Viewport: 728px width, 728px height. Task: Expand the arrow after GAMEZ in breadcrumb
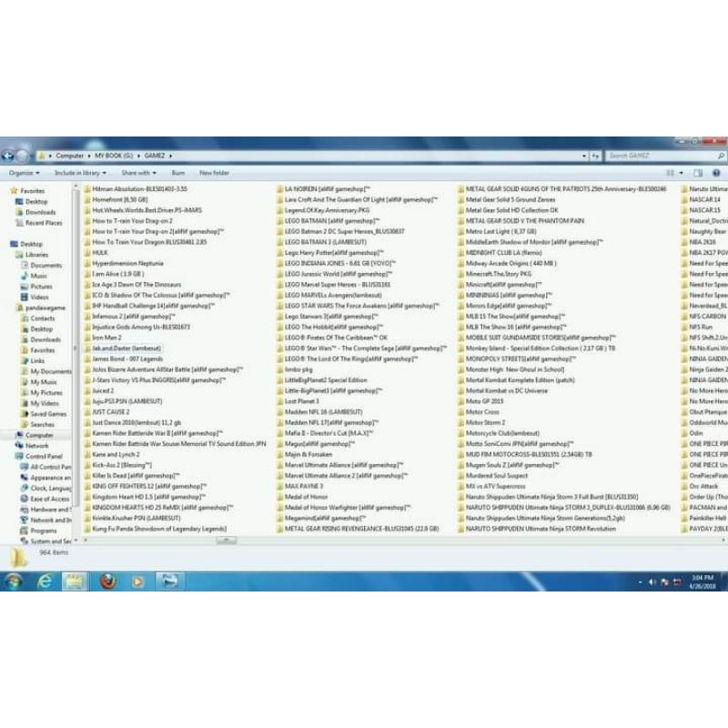[x=171, y=156]
